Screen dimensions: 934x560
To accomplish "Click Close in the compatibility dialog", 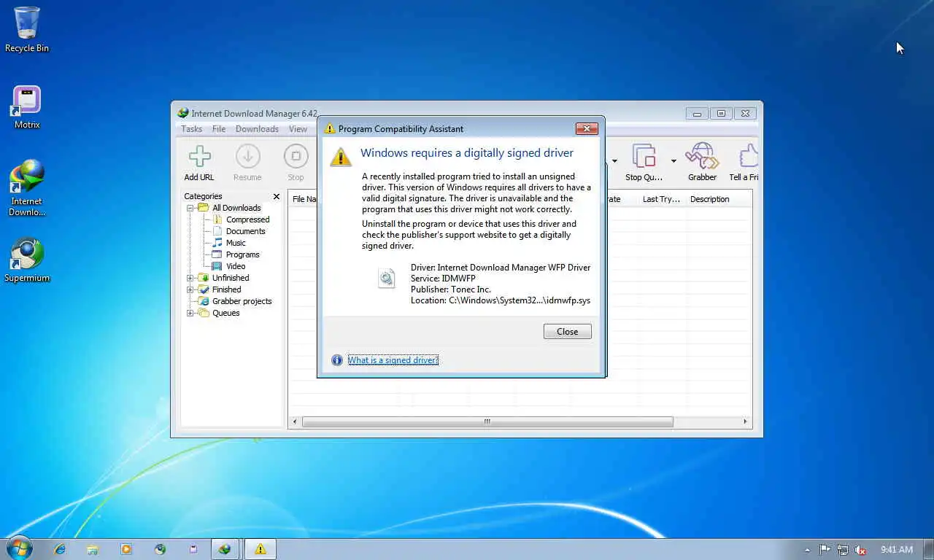I will click(568, 331).
